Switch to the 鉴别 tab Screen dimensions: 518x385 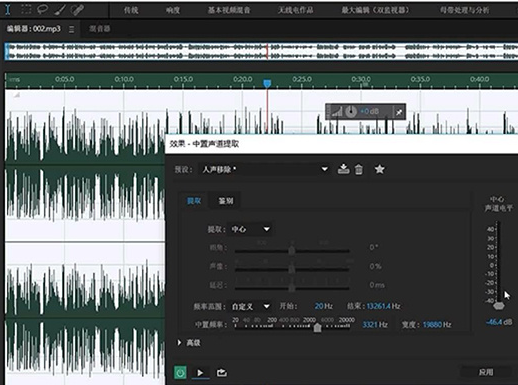[226, 201]
